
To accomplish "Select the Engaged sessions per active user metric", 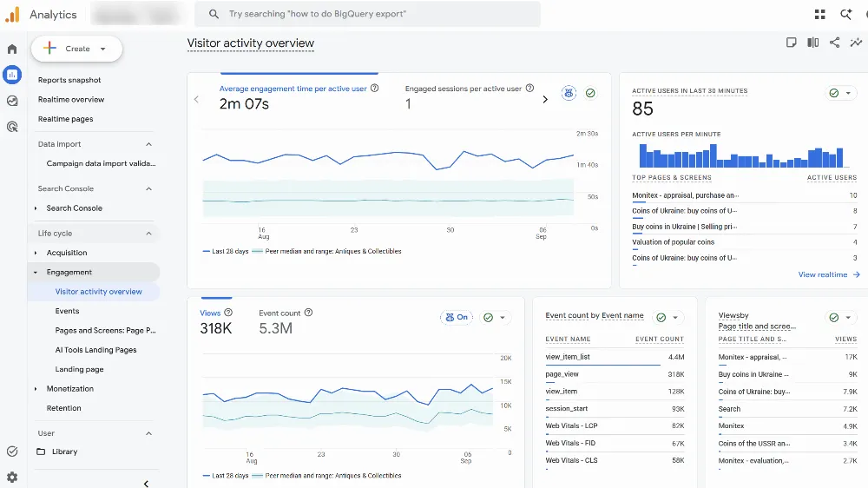I will point(464,89).
